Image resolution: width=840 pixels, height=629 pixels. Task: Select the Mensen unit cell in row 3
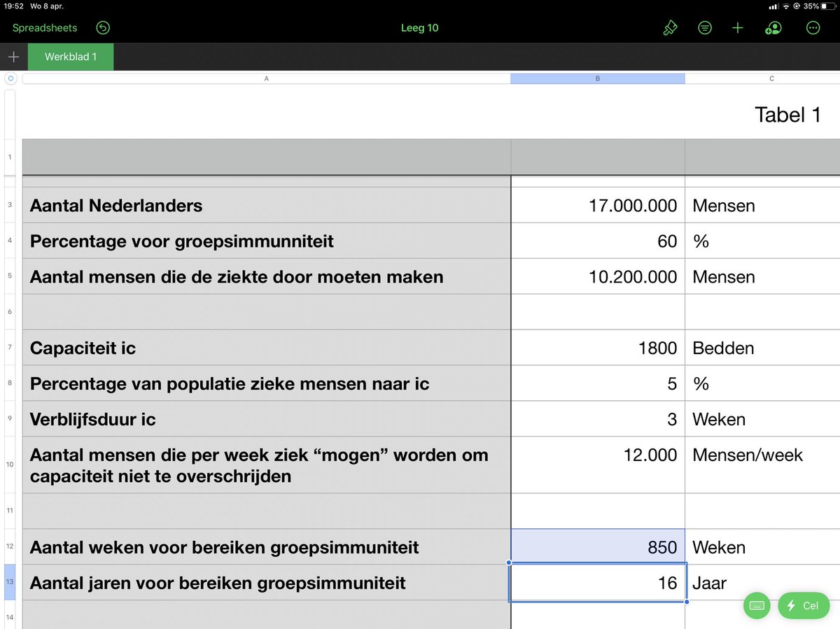coord(763,206)
